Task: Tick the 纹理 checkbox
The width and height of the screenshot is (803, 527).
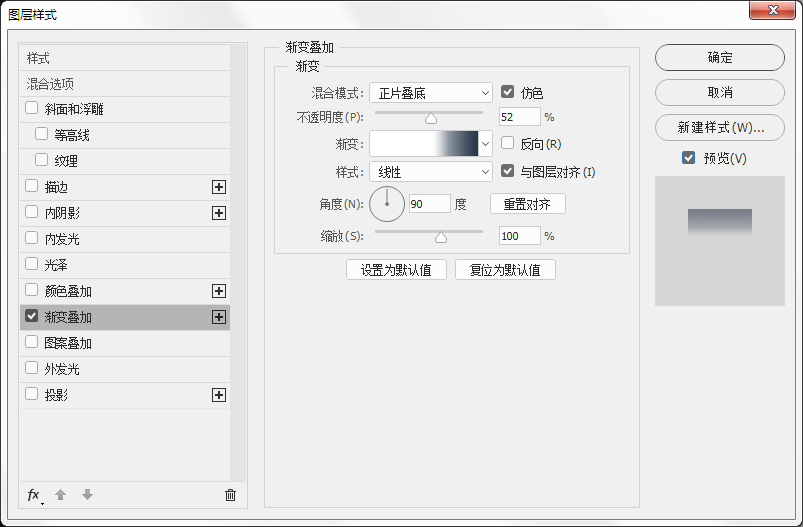Action: pyautogui.click(x=41, y=160)
